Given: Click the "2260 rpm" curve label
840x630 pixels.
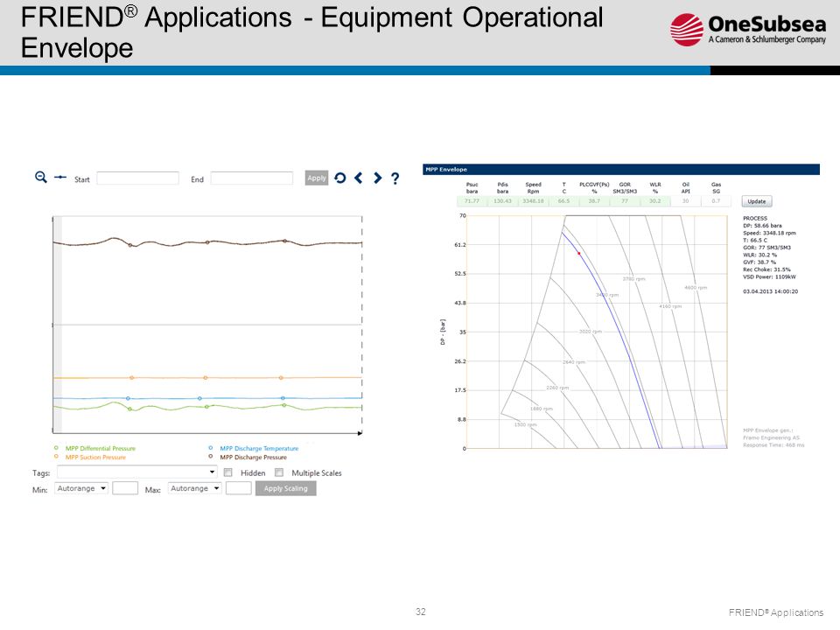Looking at the screenshot, I should click(x=557, y=388).
